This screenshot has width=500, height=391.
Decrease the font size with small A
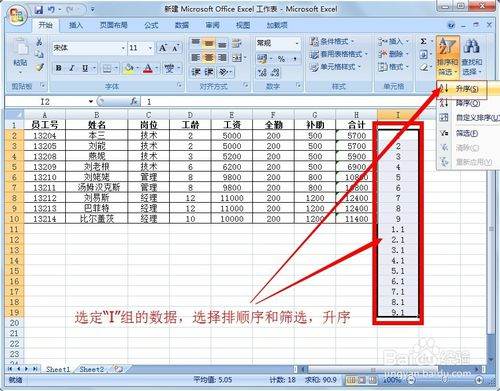coord(176,48)
